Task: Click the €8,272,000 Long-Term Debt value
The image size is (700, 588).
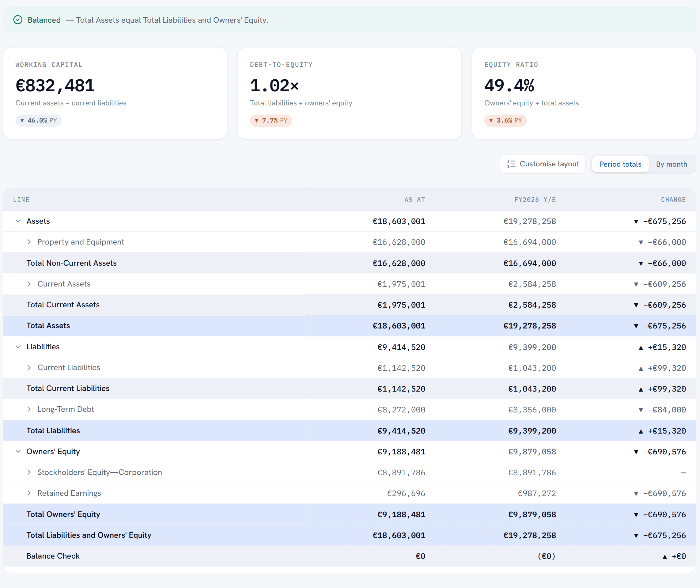Action: (401, 410)
